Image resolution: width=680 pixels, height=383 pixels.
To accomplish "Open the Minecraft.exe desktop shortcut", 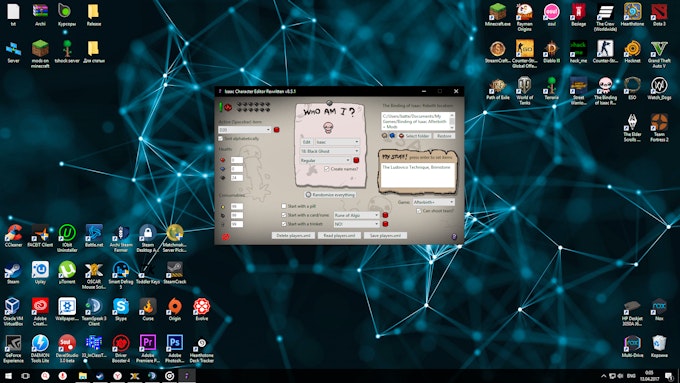I will click(x=497, y=14).
